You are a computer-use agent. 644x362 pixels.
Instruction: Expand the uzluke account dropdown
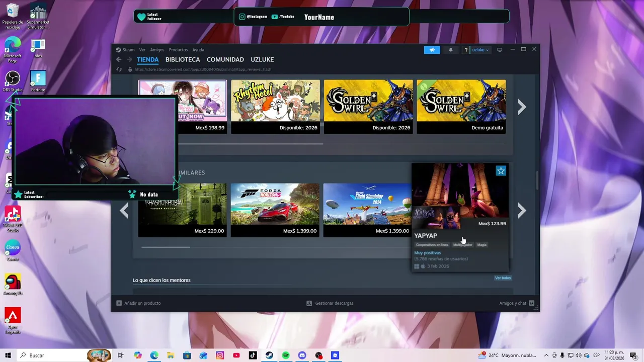[480, 50]
